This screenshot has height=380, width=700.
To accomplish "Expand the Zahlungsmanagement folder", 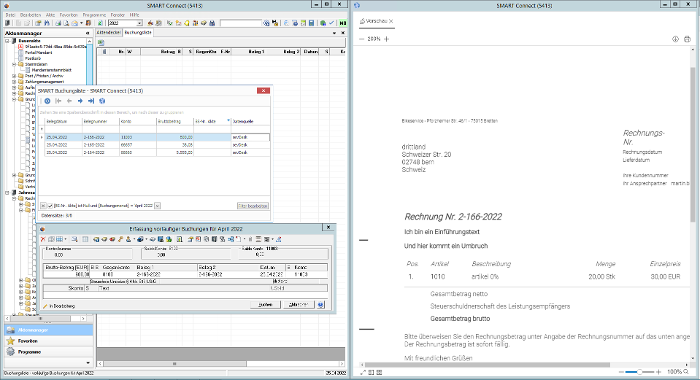I will pyautogui.click(x=14, y=82).
